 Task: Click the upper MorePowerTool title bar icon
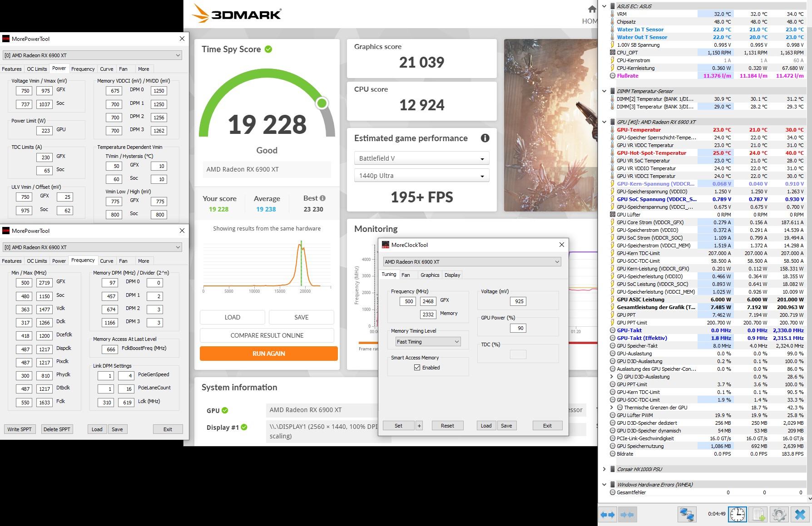pyautogui.click(x=6, y=39)
